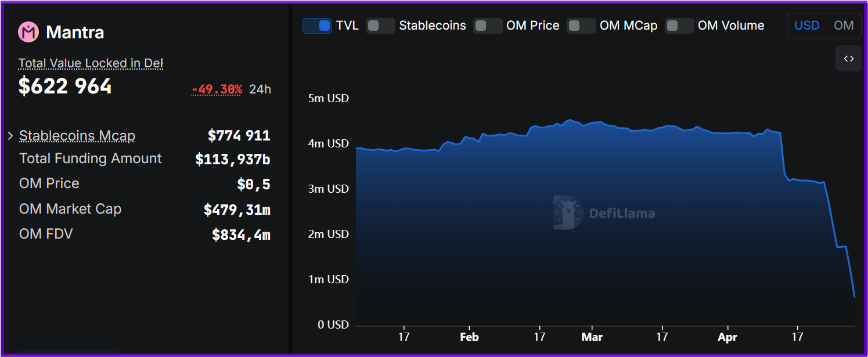Show the OM Volume series
Viewport: 868px width, 357px height.
(x=679, y=26)
